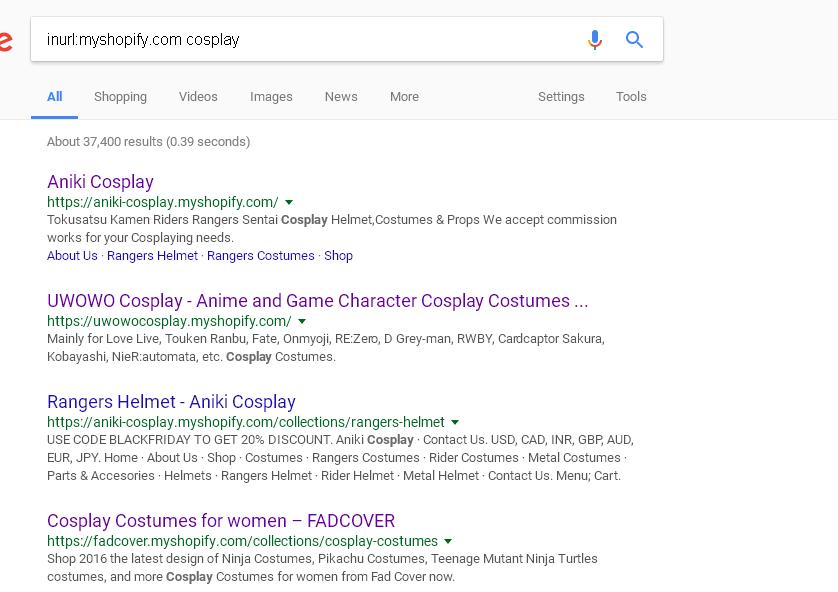
Task: Open the News results tab
Action: pos(341,97)
